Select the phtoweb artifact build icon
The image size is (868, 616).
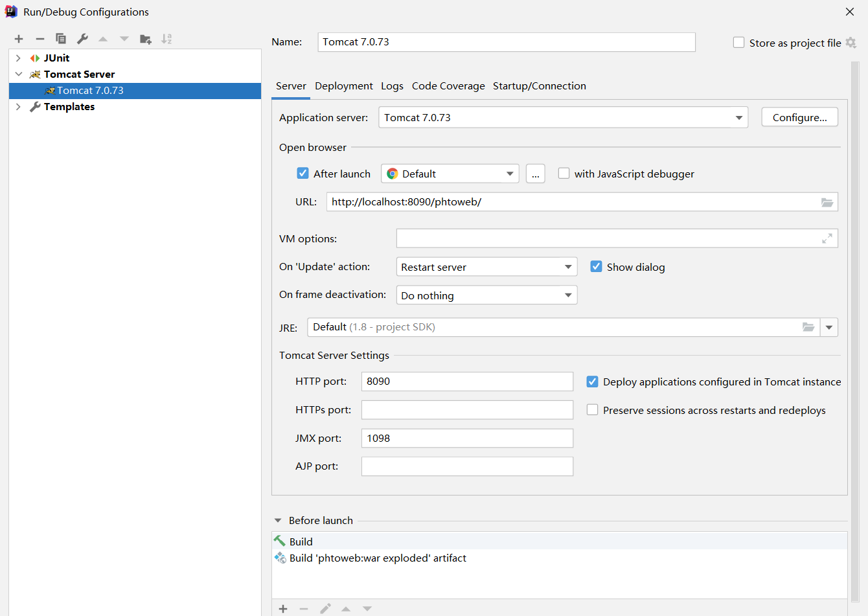[280, 558]
